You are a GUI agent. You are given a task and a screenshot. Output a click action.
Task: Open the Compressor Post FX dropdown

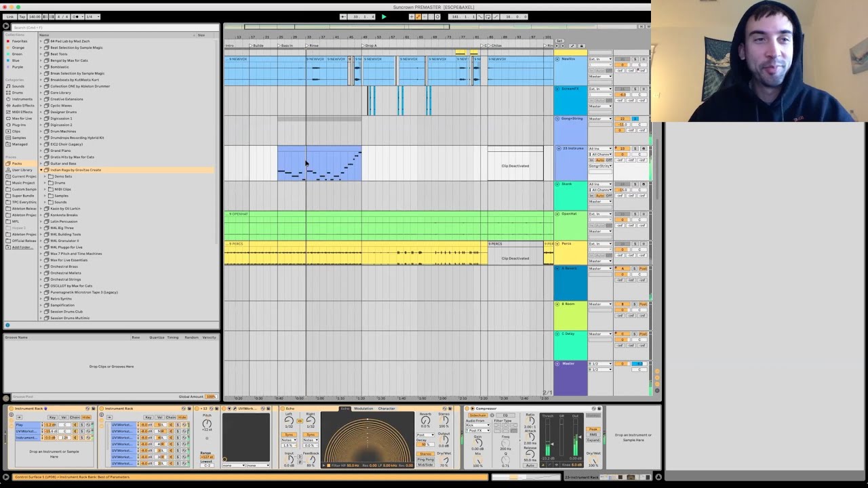click(x=477, y=430)
